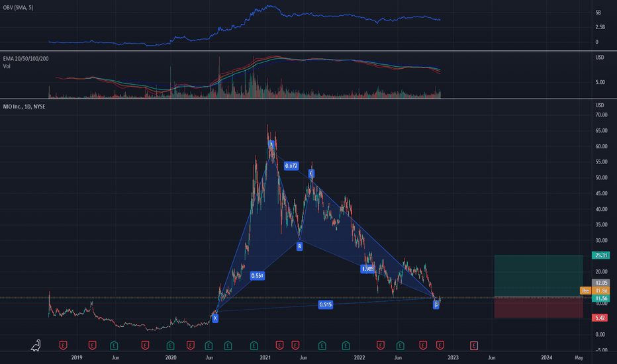Click the 70.00 price axis label
This screenshot has height=364, width=617.
(x=601, y=115)
